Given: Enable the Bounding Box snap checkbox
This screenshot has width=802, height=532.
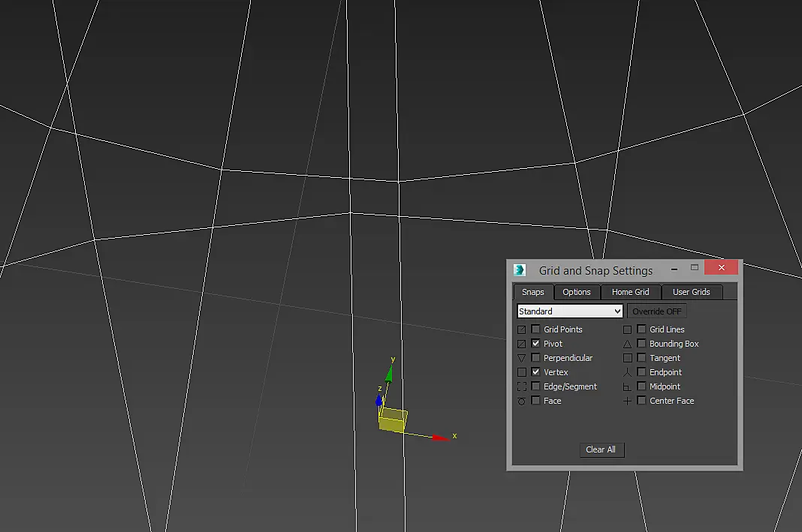Looking at the screenshot, I should click(641, 344).
